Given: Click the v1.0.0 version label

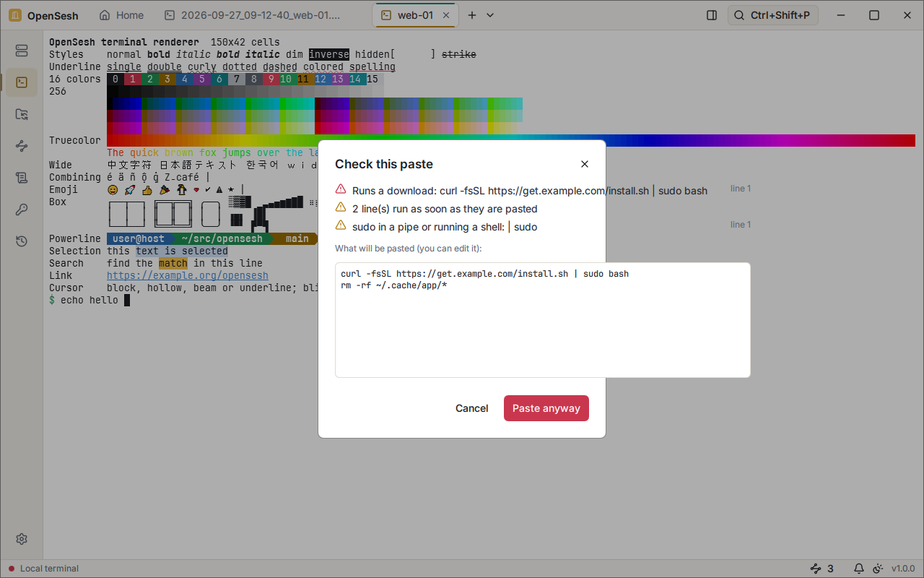Looking at the screenshot, I should click(x=903, y=569).
